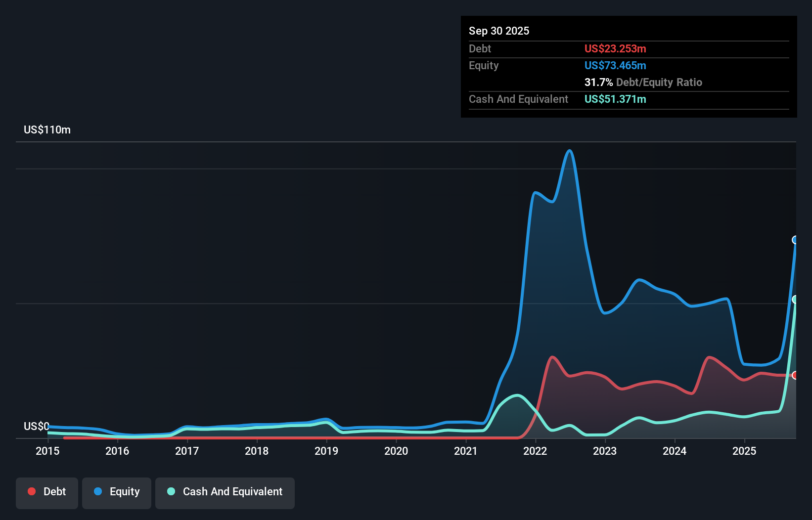The height and width of the screenshot is (520, 812).
Task: Toggle the red Debt legend dot
Action: (x=31, y=491)
